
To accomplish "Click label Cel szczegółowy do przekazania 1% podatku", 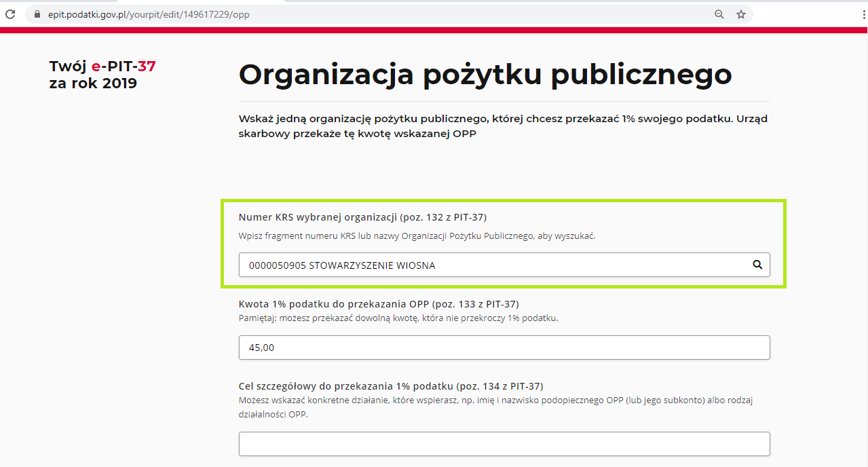I will pos(391,386).
